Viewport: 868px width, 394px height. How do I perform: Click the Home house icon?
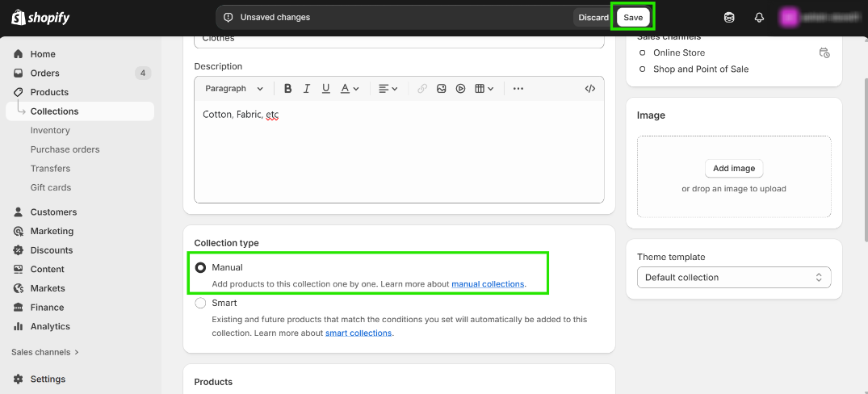point(19,54)
